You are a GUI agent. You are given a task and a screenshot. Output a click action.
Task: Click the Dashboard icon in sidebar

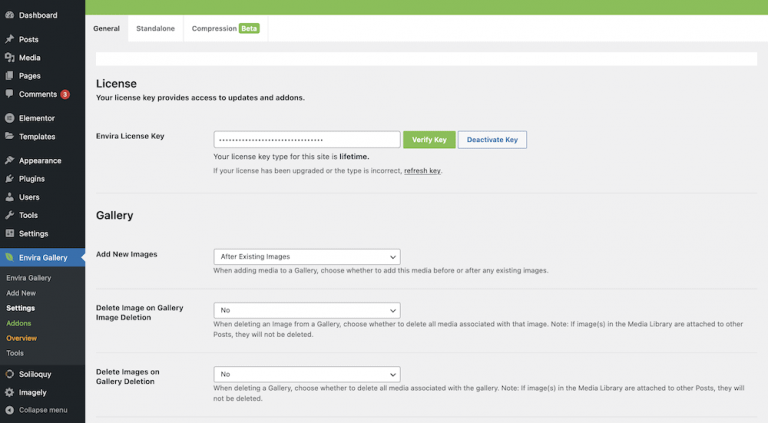coord(9,15)
